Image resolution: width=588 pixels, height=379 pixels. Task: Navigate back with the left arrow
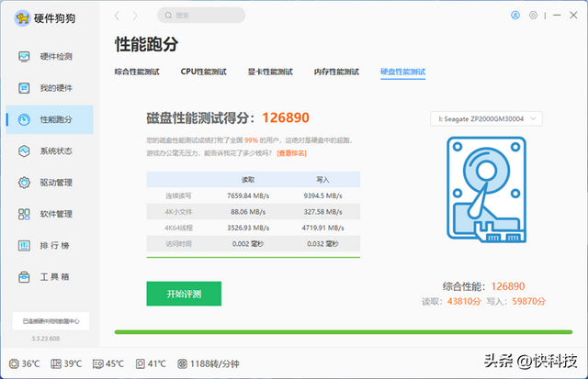(x=117, y=16)
